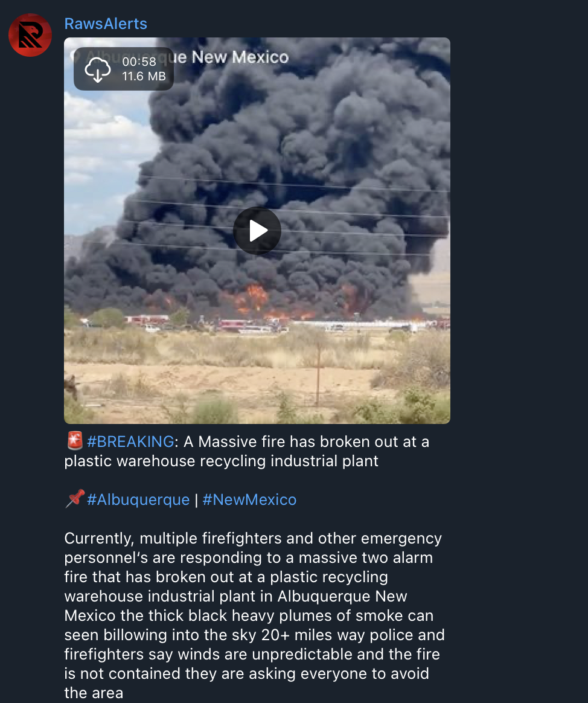Open the #NewMexico hashtag

(249, 499)
